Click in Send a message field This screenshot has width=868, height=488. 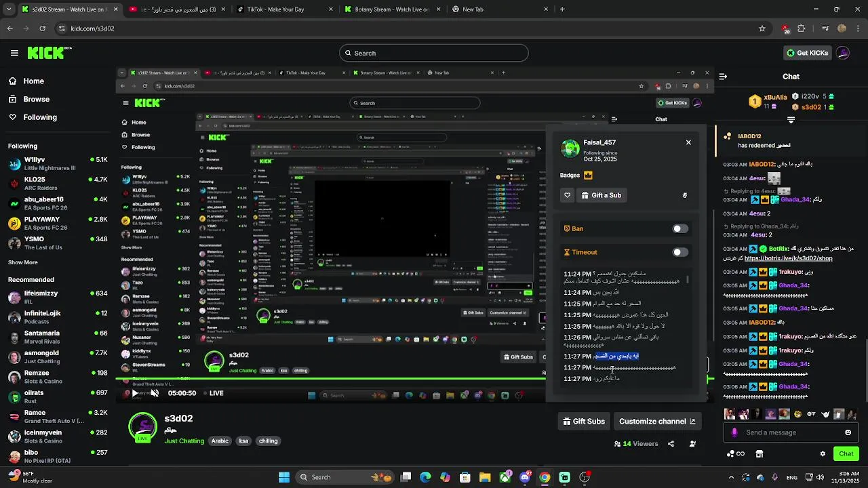790,432
